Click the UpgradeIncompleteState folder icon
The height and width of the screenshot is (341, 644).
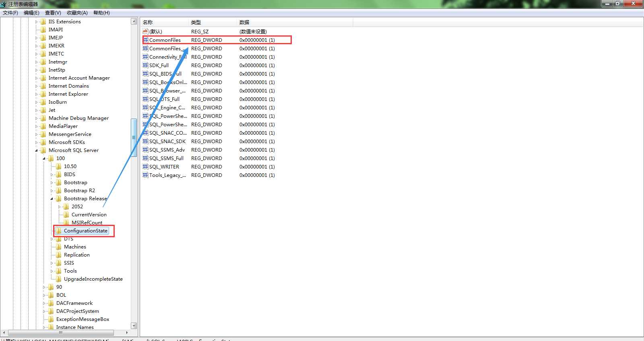pos(58,279)
